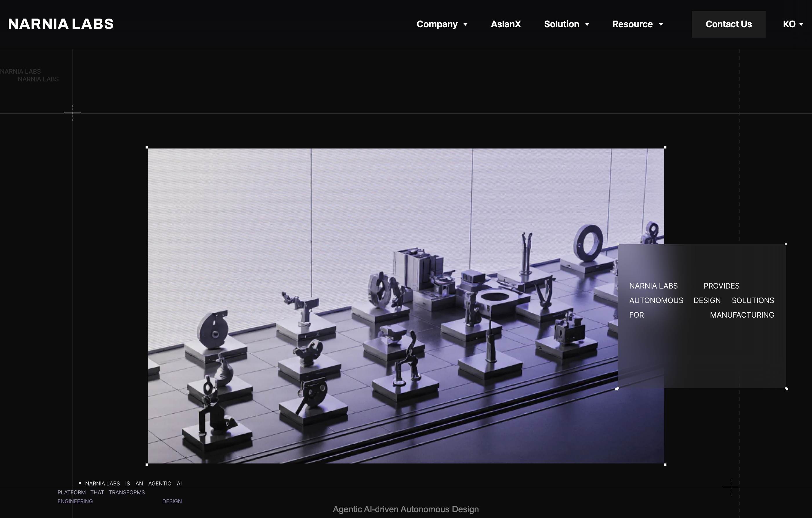Click the square bullet before NARNIA LABS IS
The image size is (812, 518).
tap(80, 483)
